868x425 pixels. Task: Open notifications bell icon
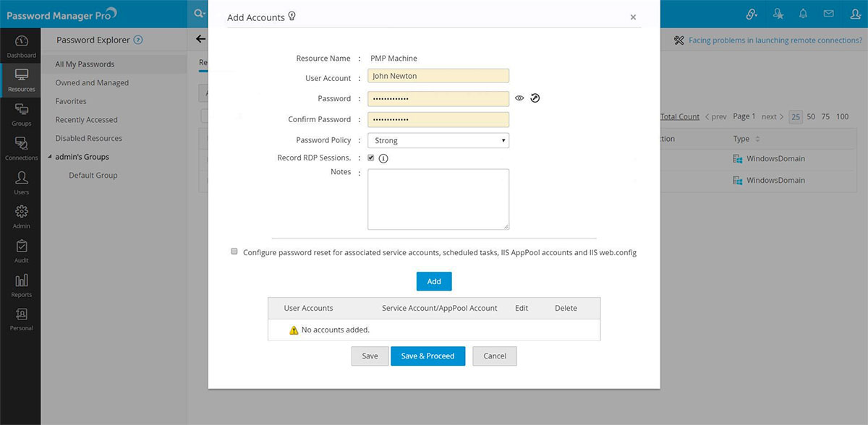coord(803,14)
